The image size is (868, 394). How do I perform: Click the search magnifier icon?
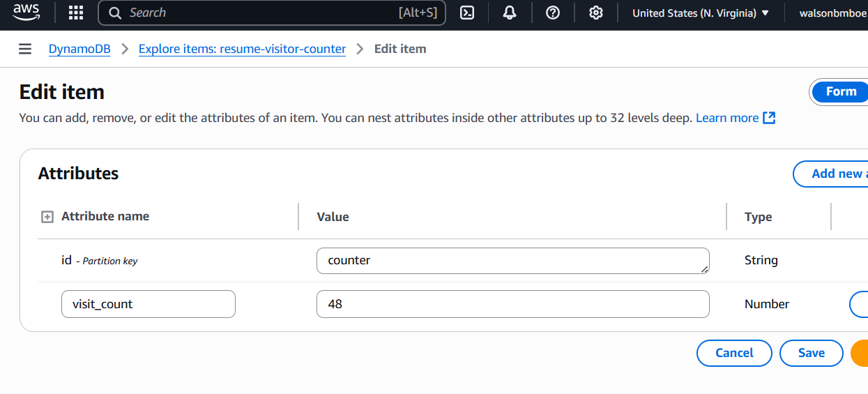pyautogui.click(x=116, y=13)
